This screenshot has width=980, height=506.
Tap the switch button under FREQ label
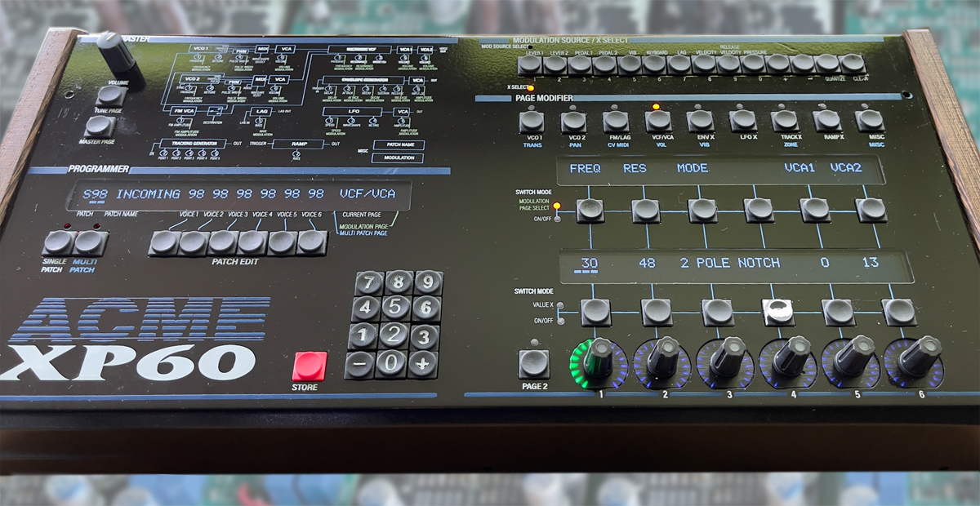coord(590,211)
